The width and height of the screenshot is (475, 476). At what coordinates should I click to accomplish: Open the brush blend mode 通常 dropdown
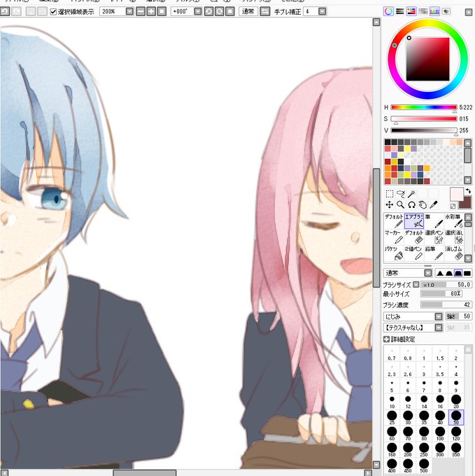[x=428, y=273]
